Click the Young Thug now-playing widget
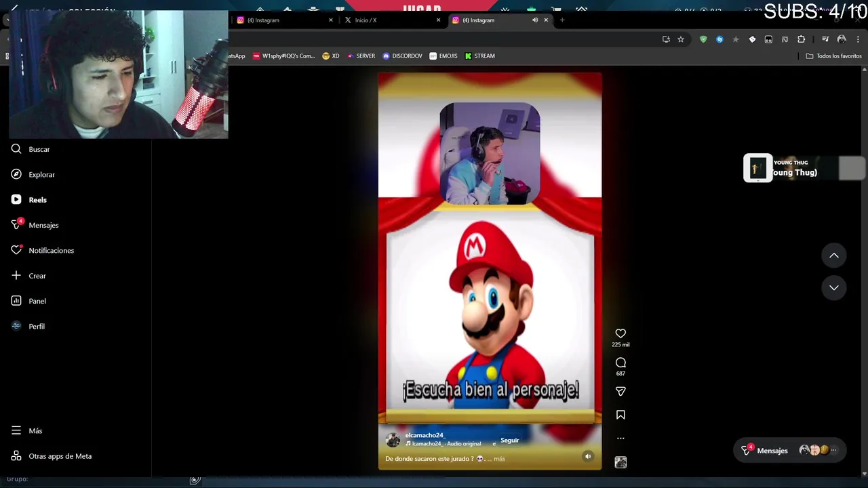Image resolution: width=868 pixels, height=488 pixels. 804,168
